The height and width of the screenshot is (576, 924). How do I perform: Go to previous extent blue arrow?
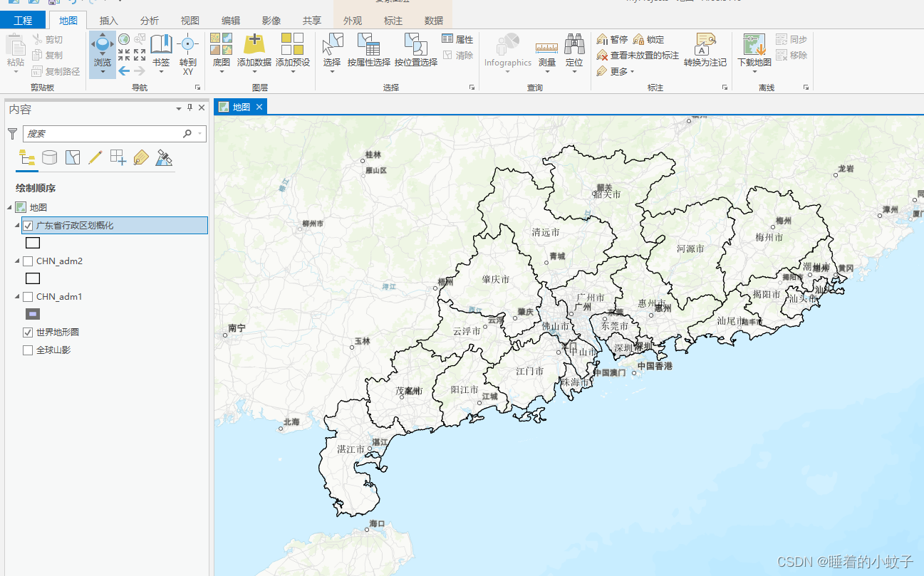click(x=124, y=70)
